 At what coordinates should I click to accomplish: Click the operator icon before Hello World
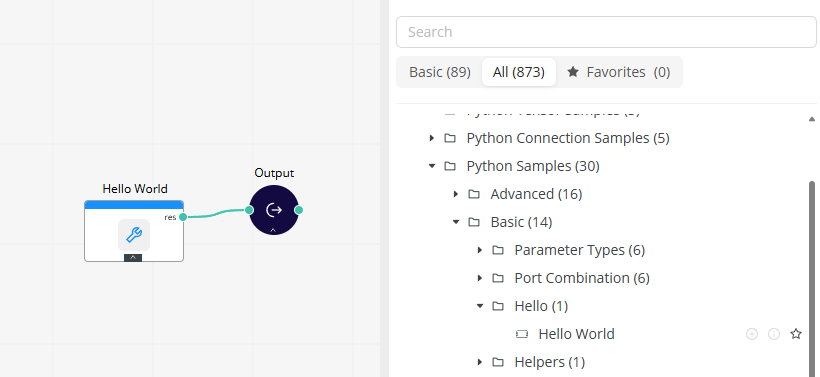pos(522,334)
